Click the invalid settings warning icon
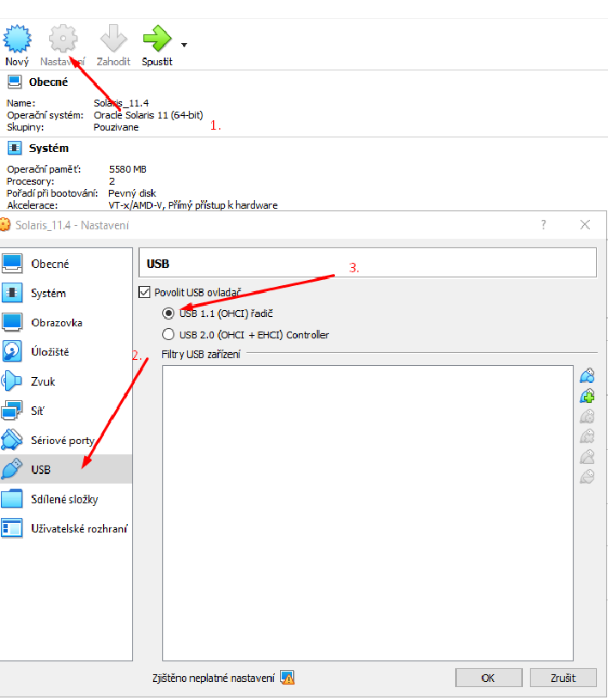 (287, 678)
